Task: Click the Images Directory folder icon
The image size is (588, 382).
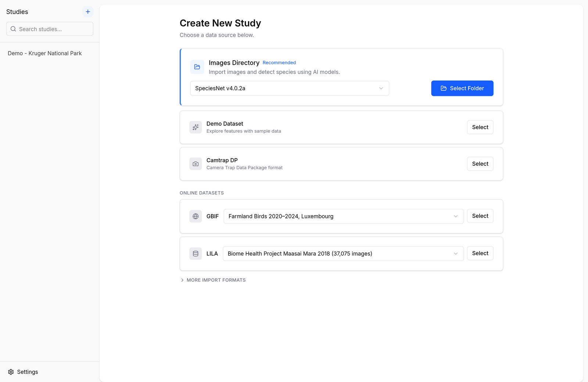Action: [197, 67]
